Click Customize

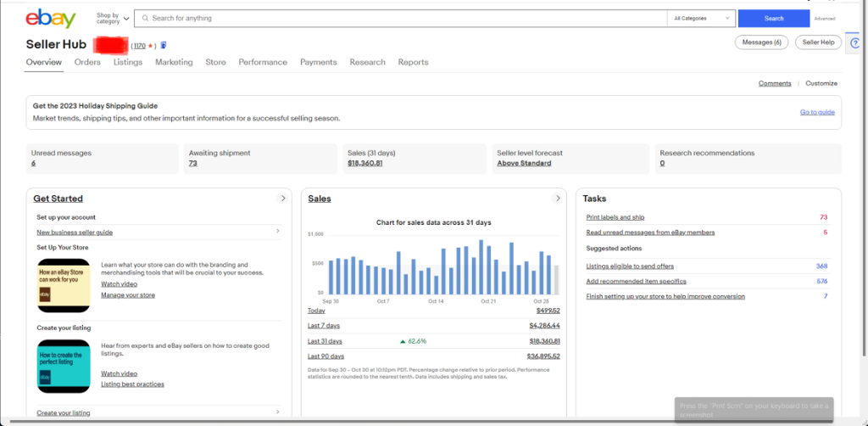[x=821, y=83]
